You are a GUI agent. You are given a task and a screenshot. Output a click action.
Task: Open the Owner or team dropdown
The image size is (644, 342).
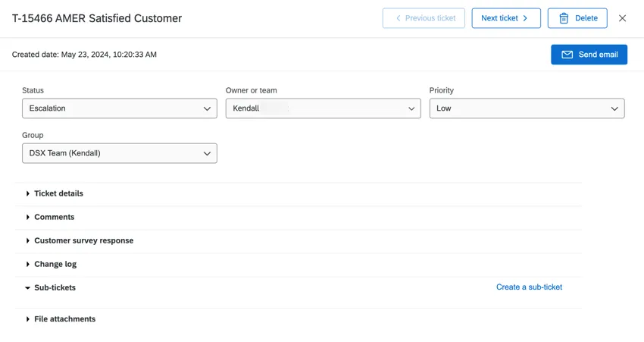tap(323, 108)
